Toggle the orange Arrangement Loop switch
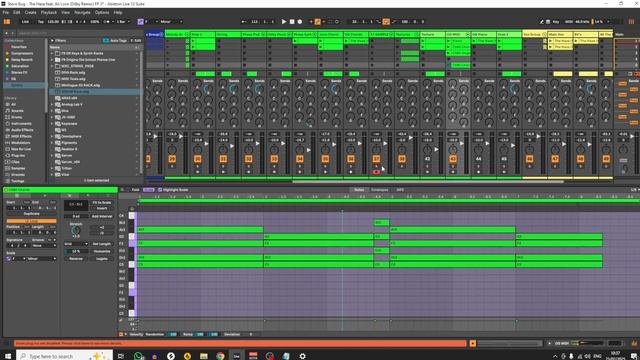 tap(386, 22)
